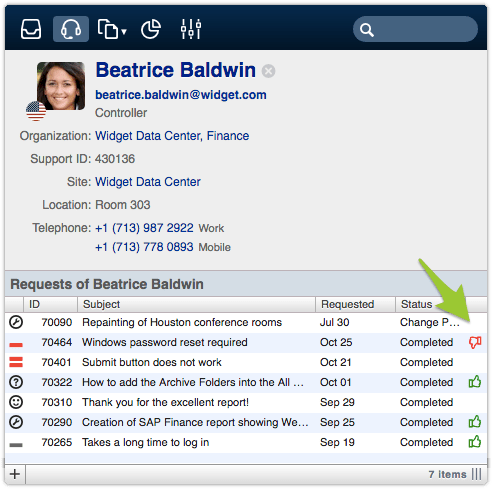Click the gray bar icon of request 70265
Image resolution: width=492 pixels, height=489 pixels.
pyautogui.click(x=16, y=445)
